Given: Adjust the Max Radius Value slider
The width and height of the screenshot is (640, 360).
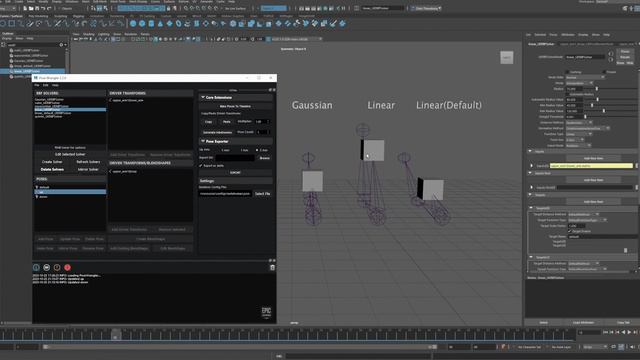Looking at the screenshot, I should click(x=604, y=111).
